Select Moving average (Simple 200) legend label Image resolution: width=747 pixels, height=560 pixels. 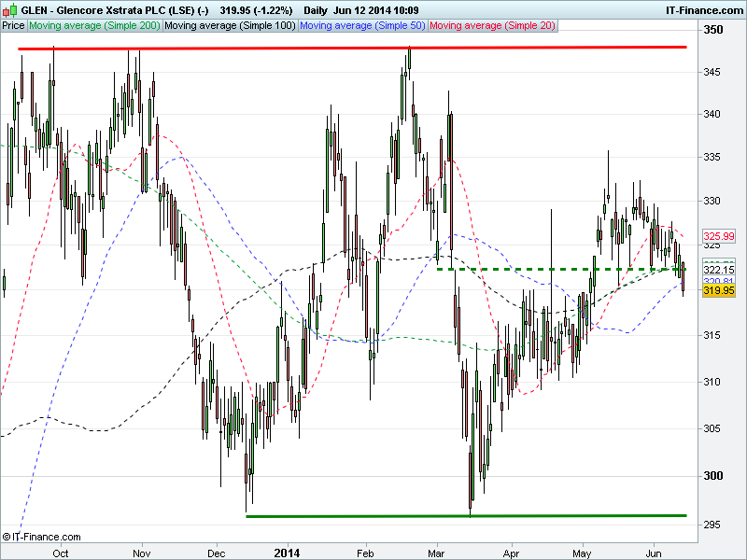[x=94, y=26]
